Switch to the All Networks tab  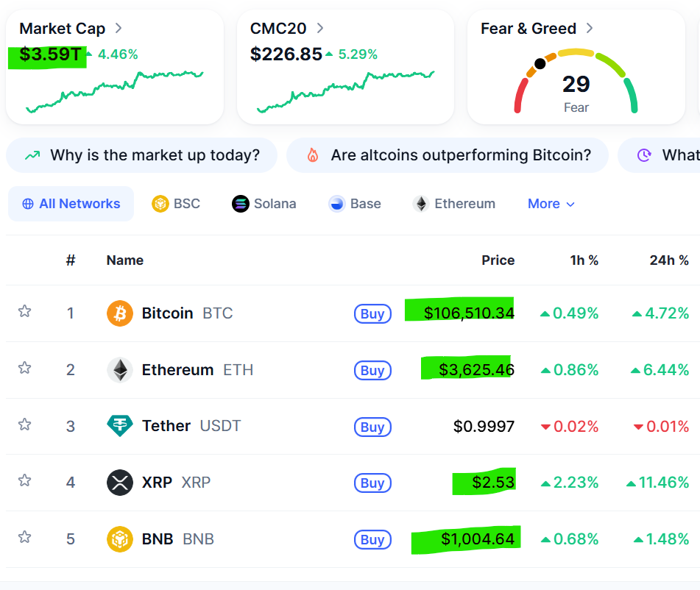[x=71, y=204]
